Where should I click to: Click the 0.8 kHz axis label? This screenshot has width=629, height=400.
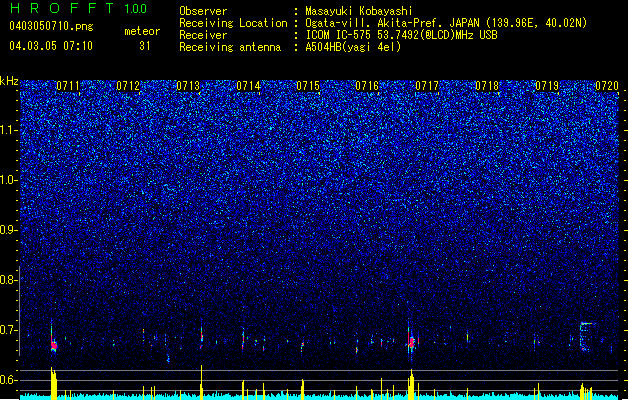[x=9, y=280]
